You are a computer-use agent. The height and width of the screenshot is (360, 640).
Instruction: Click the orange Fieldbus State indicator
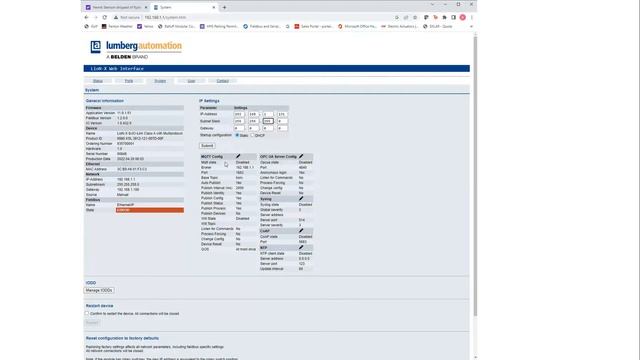coord(150,210)
